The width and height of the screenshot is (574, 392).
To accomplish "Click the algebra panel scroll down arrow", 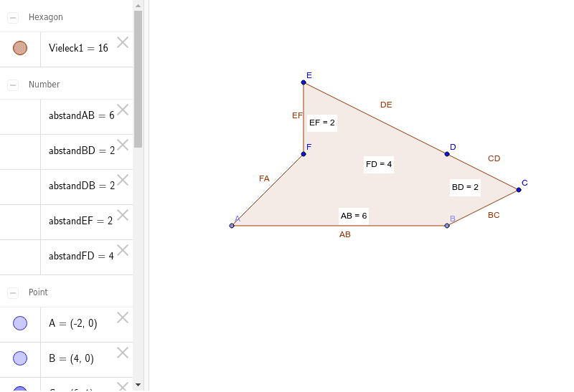I will (138, 385).
